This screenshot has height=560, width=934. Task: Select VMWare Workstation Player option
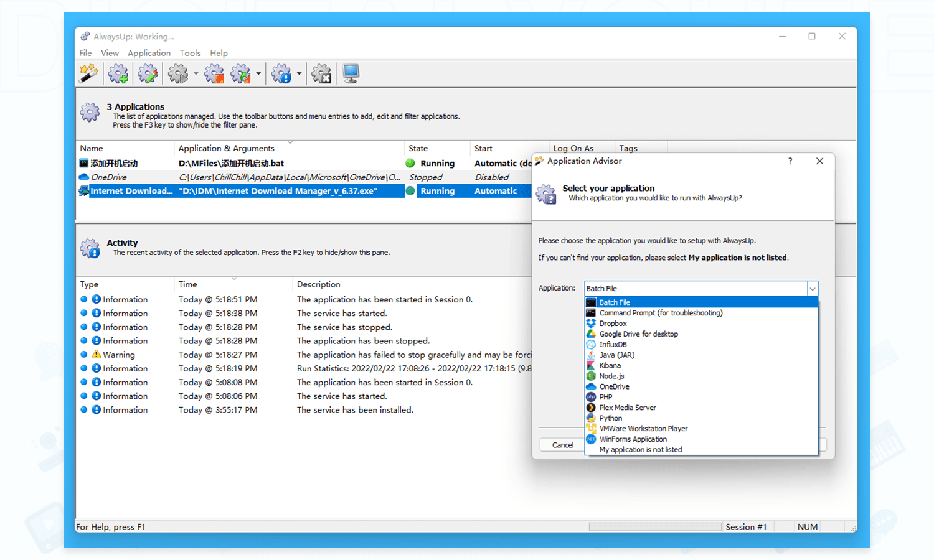tap(701, 429)
